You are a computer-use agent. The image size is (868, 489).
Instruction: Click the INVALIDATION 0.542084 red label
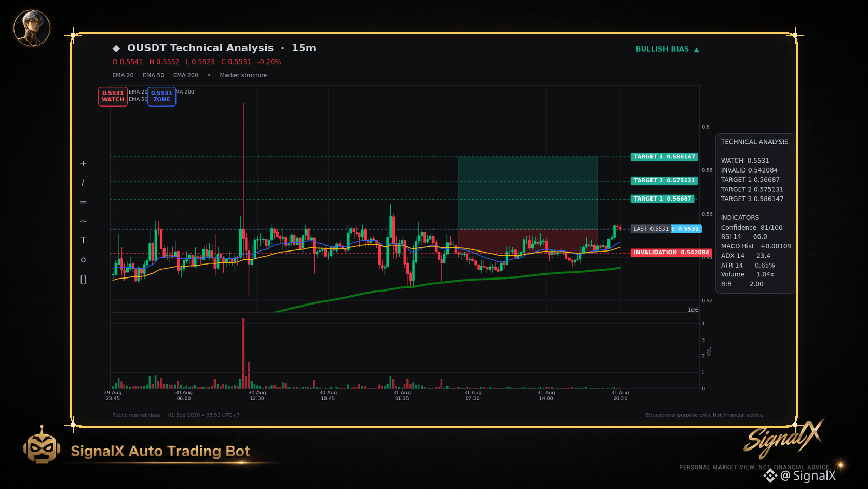pyautogui.click(x=671, y=253)
